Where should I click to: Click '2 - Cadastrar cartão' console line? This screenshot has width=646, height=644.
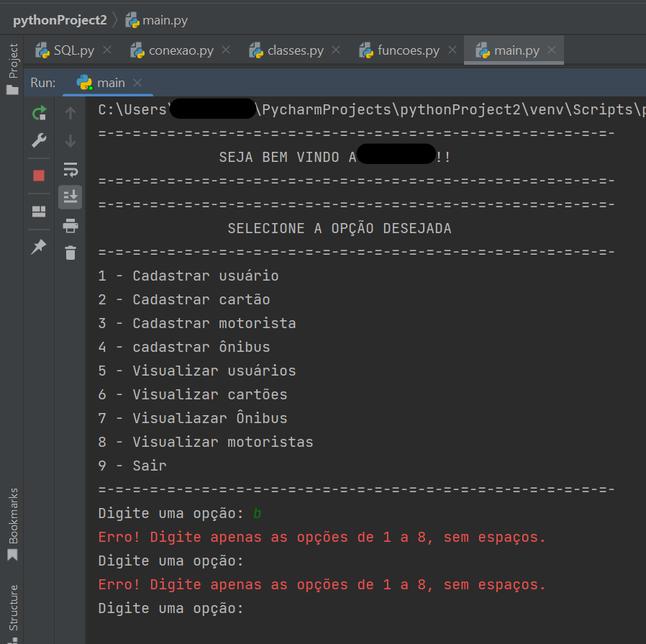[184, 299]
